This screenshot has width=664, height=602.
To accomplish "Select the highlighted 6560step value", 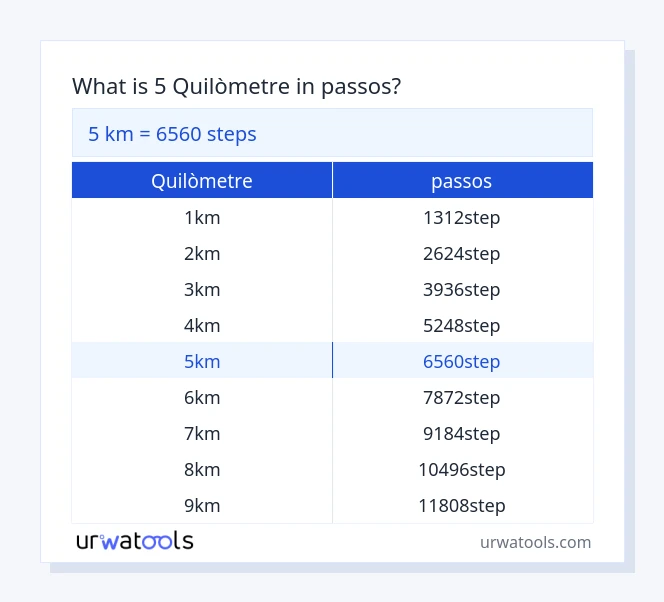I will click(462, 361).
